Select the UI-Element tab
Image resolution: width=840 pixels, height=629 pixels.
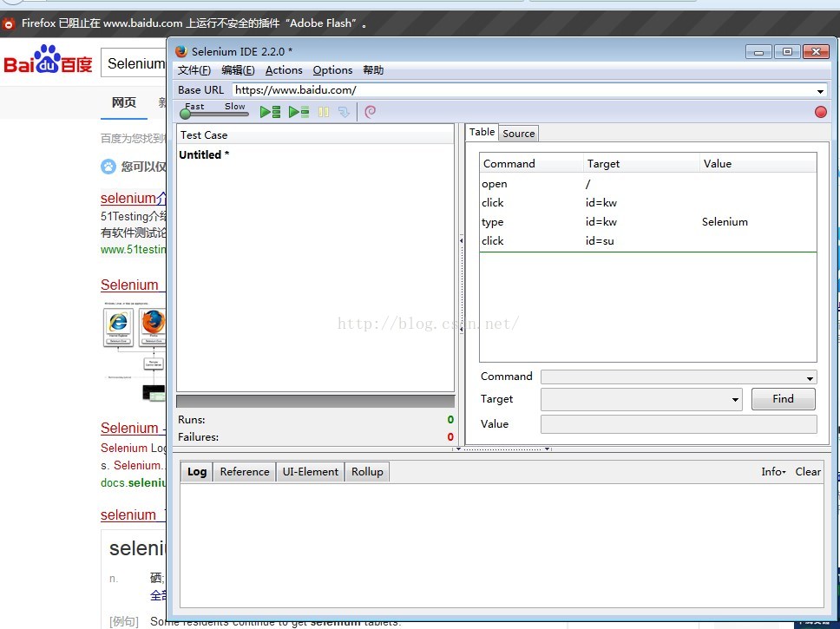[310, 471]
